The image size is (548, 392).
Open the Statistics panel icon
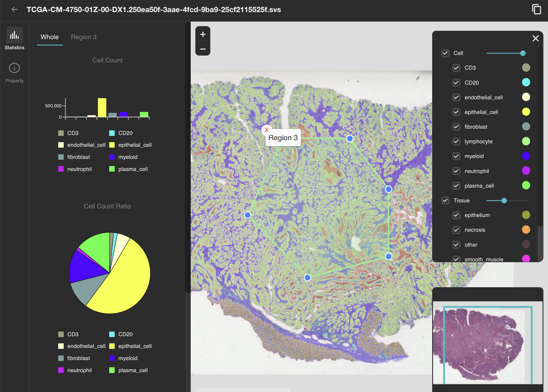point(14,35)
